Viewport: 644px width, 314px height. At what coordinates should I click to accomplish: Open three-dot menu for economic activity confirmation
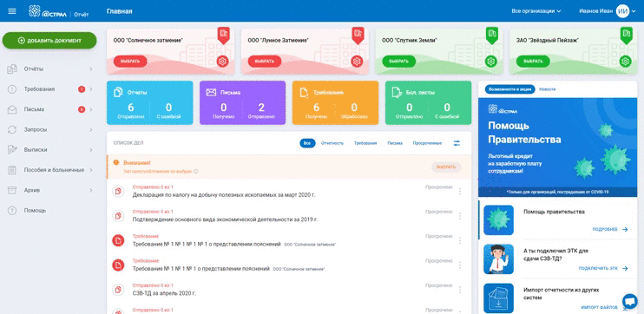pyautogui.click(x=460, y=216)
